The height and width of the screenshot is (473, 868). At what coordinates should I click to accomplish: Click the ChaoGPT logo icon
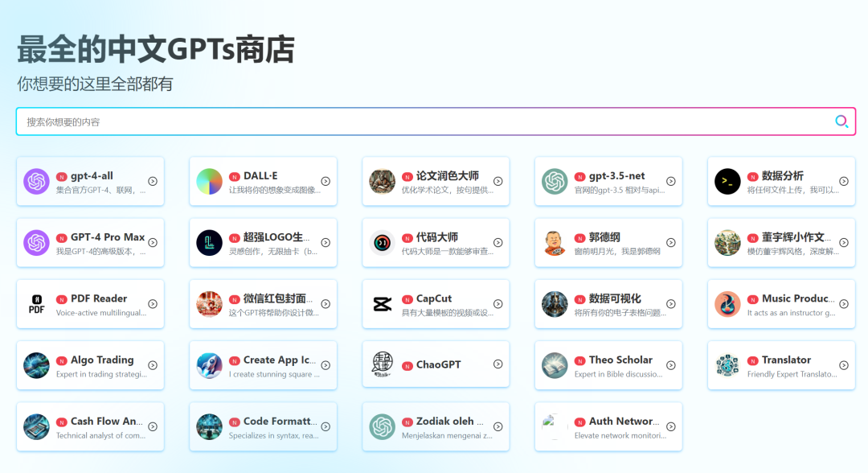pos(382,364)
